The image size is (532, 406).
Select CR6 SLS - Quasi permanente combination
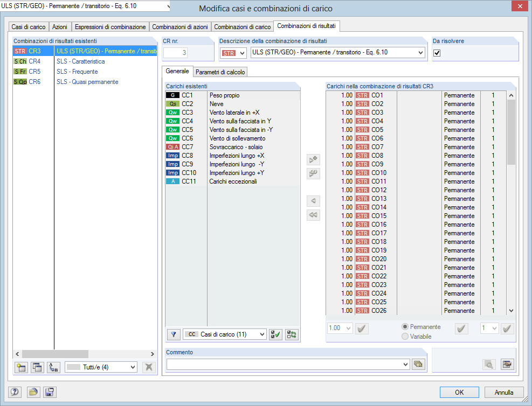coord(85,82)
